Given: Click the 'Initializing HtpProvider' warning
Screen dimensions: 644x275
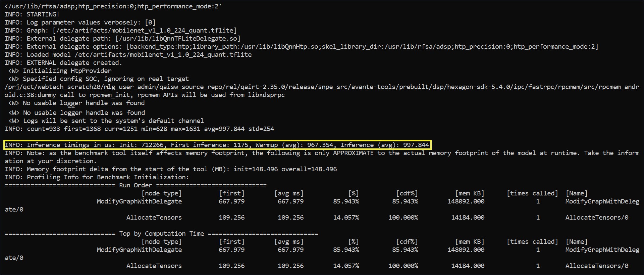Looking at the screenshot, I should [60, 71].
